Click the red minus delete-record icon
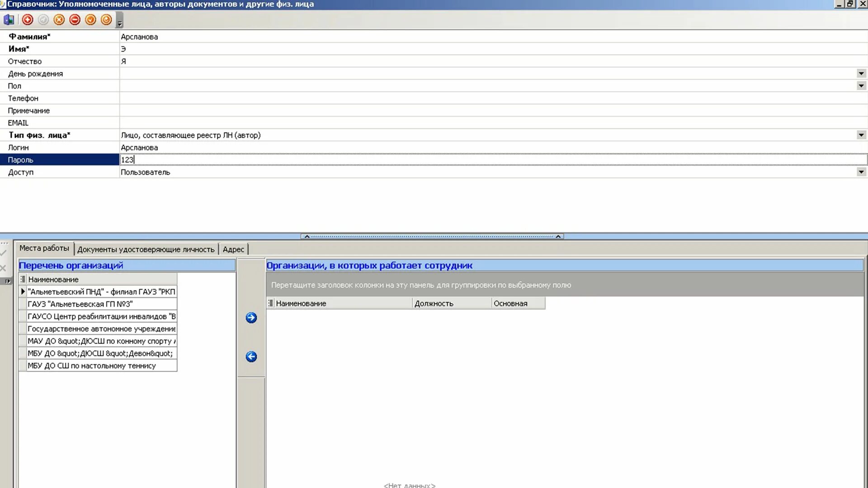Image resolution: width=868 pixels, height=488 pixels. 75,20
